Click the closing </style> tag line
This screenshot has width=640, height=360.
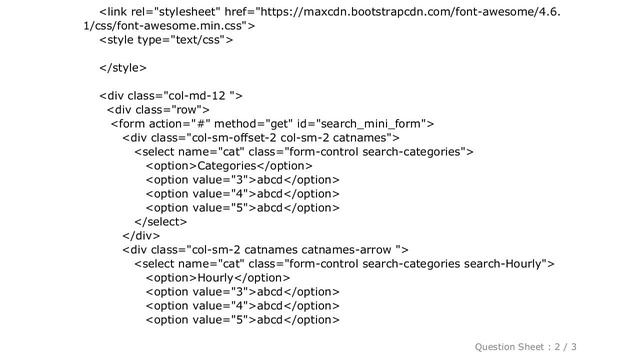[x=123, y=67]
